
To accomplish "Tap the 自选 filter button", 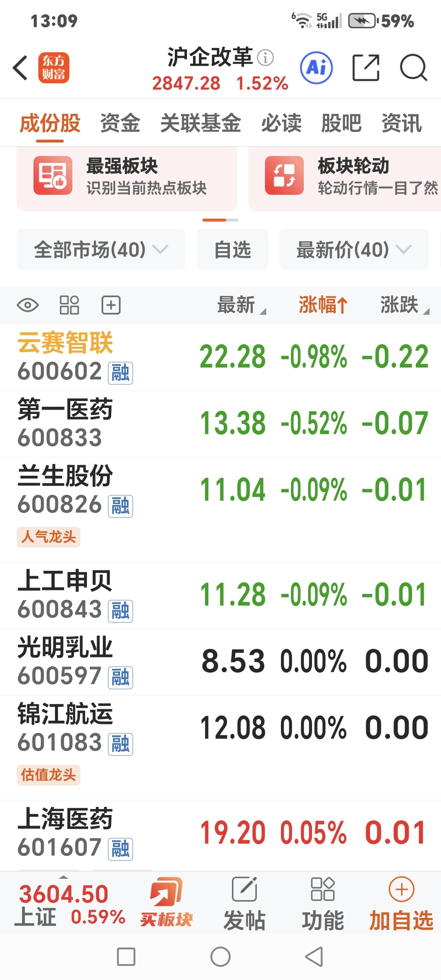I will pyautogui.click(x=232, y=249).
